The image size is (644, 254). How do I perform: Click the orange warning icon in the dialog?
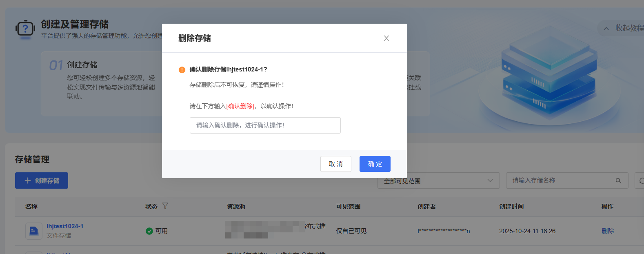point(182,70)
